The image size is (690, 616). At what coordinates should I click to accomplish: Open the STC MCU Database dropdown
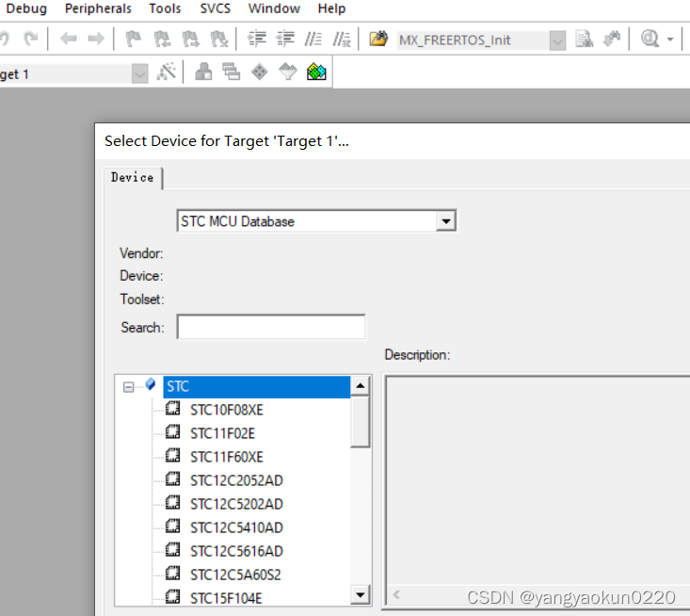[446, 221]
